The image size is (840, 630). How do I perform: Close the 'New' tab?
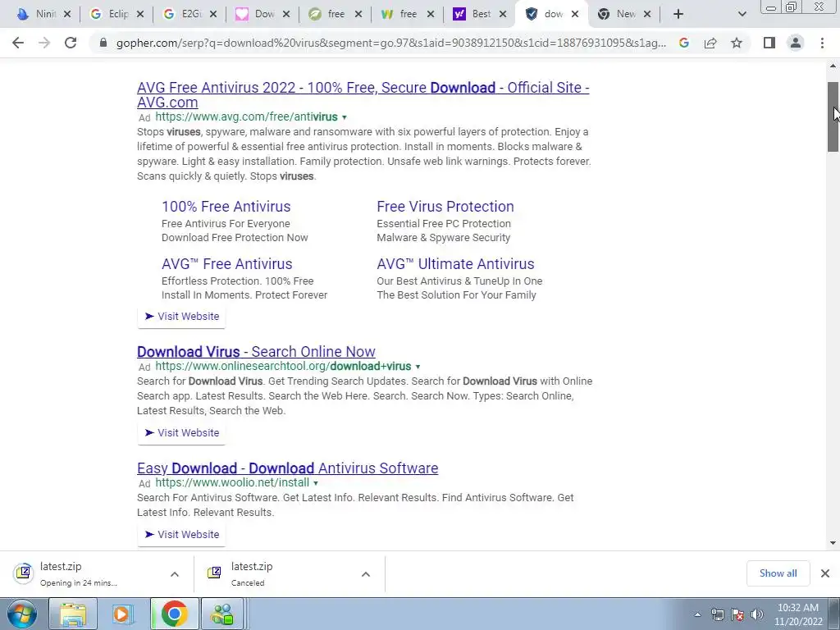pos(647,14)
